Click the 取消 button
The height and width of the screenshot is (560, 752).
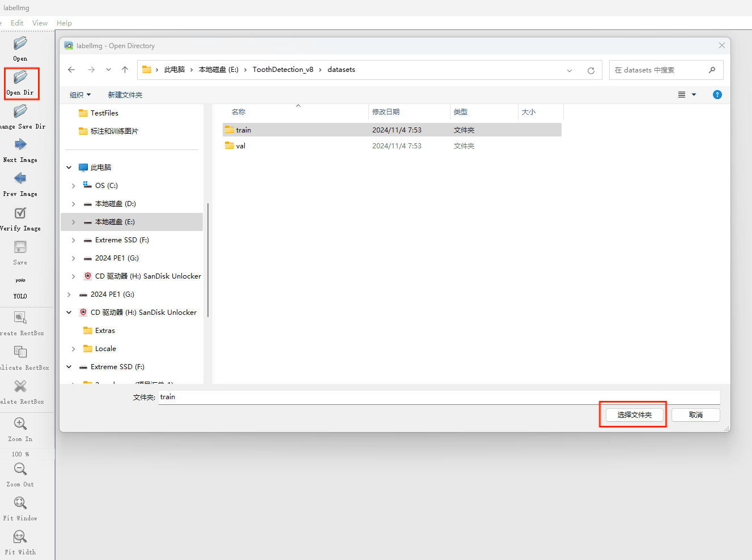tap(695, 415)
